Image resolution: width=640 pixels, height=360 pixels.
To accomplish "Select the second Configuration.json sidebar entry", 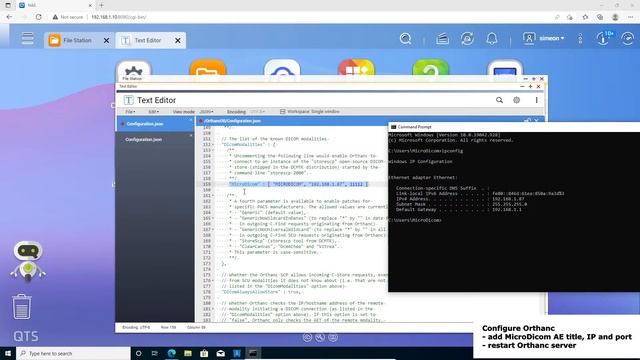I will (x=155, y=140).
